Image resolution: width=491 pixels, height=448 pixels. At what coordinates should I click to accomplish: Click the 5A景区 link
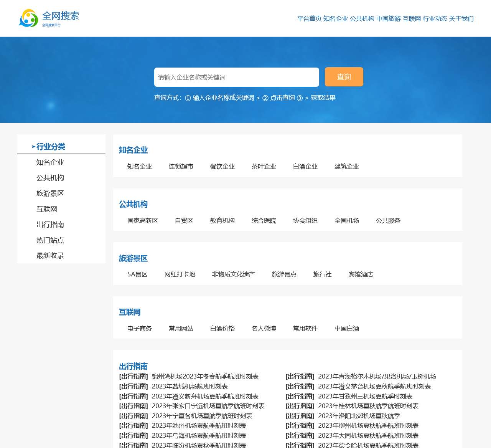click(x=138, y=274)
